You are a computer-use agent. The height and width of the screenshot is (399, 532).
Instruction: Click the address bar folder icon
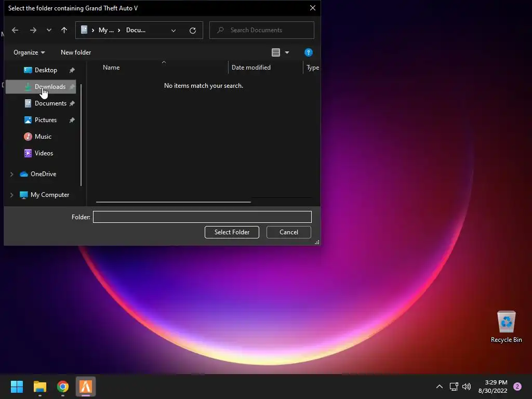pos(84,30)
